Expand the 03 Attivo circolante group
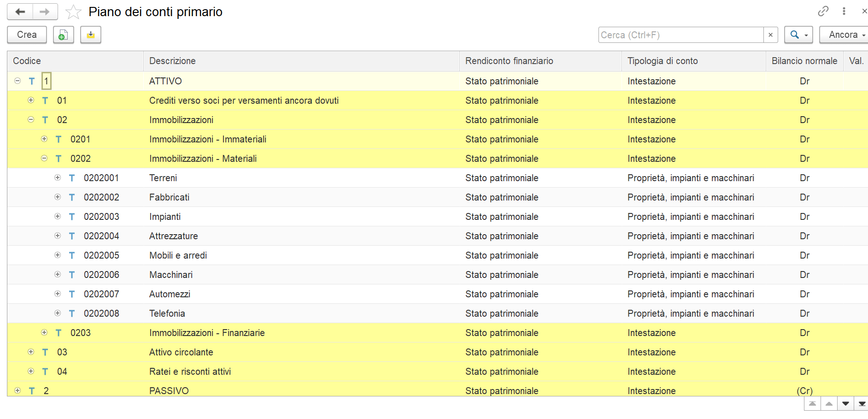Viewport: 868px width, 419px height. pyautogui.click(x=31, y=352)
